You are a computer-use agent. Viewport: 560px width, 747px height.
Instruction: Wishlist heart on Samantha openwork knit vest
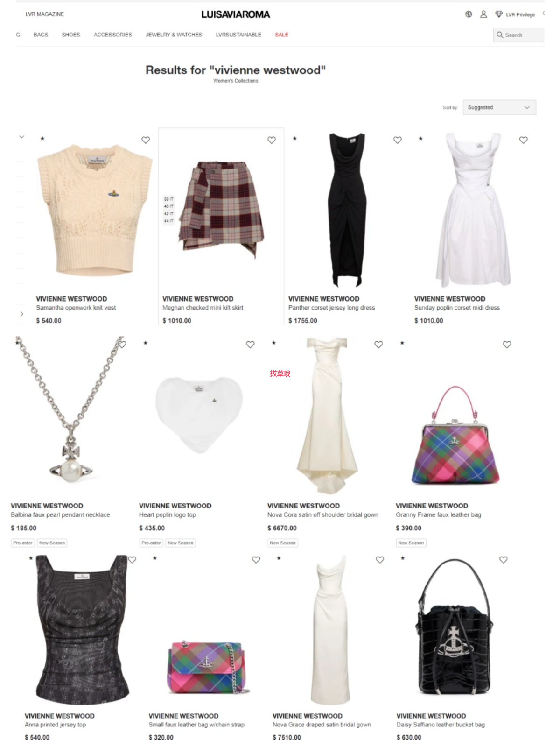tap(146, 140)
